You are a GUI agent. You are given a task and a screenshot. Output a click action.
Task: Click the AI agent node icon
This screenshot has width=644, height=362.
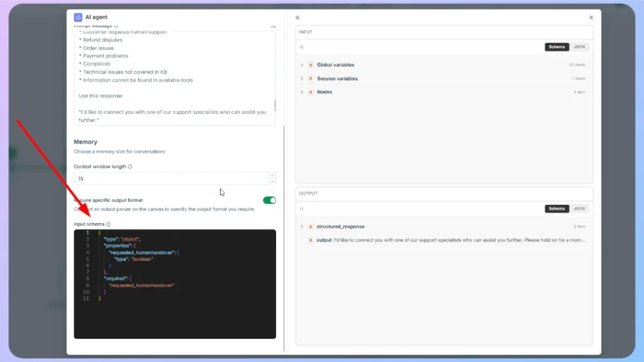point(78,17)
